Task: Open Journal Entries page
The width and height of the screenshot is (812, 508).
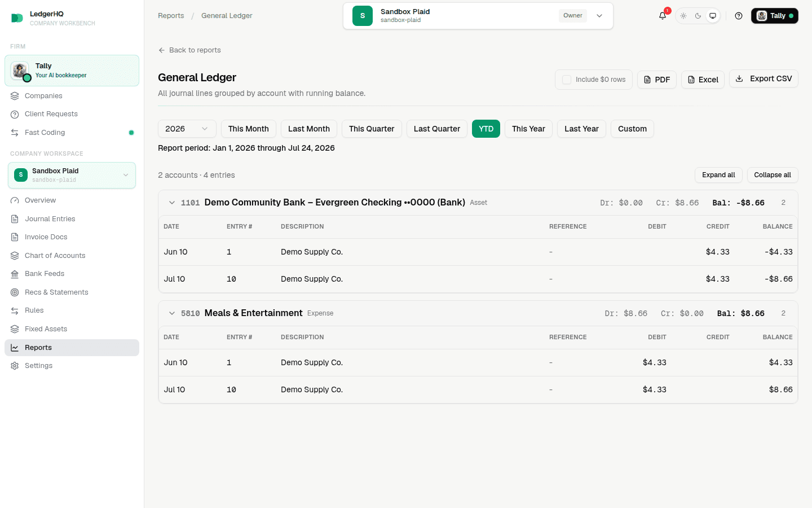Action: pos(72,219)
